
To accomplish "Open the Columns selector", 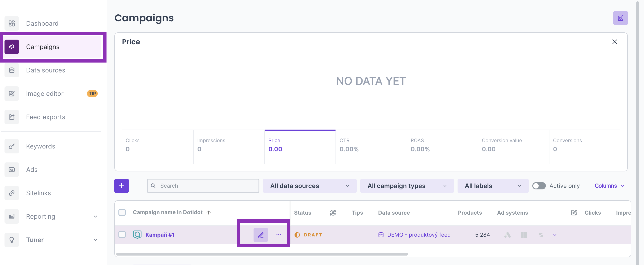I will [609, 186].
